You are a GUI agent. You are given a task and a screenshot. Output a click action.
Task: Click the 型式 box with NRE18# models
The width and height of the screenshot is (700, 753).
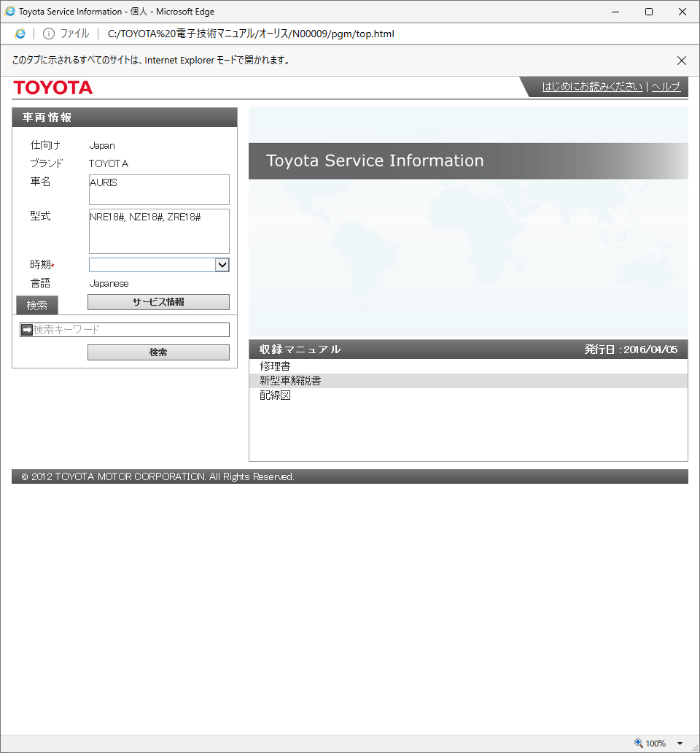point(159,231)
